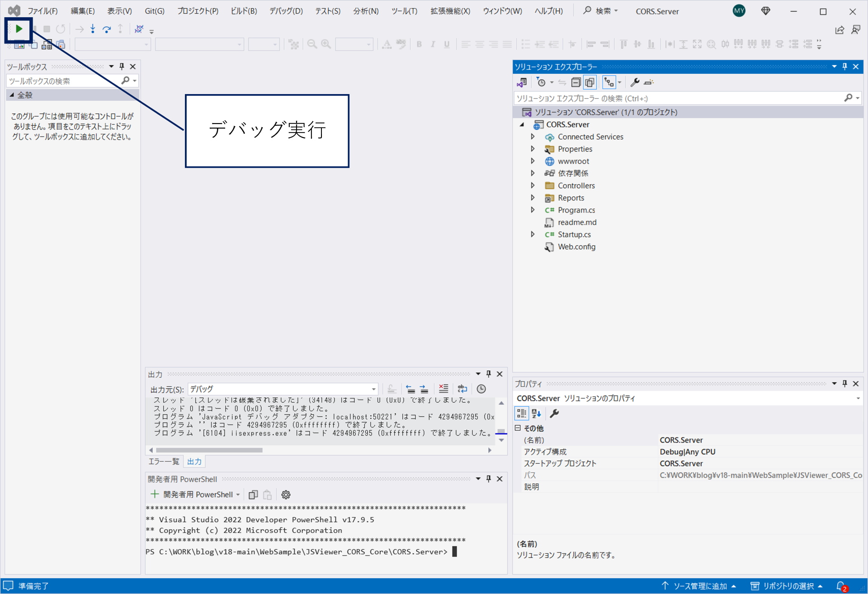Click the copy icon in PowerShell toolbar
Image resolution: width=868 pixels, height=594 pixels.
tap(253, 494)
